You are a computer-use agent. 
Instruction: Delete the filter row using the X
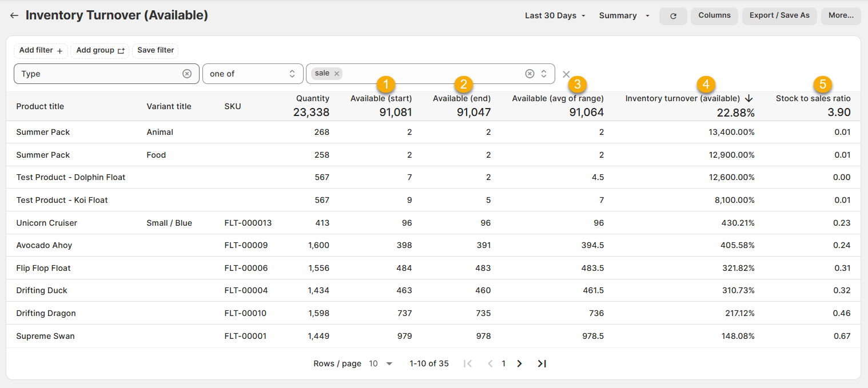point(566,74)
